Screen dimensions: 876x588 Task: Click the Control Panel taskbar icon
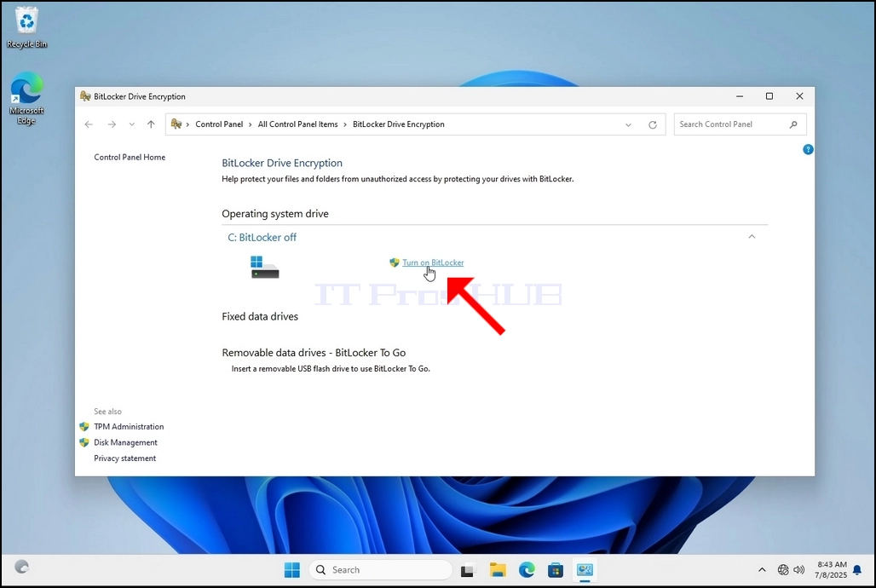(585, 570)
